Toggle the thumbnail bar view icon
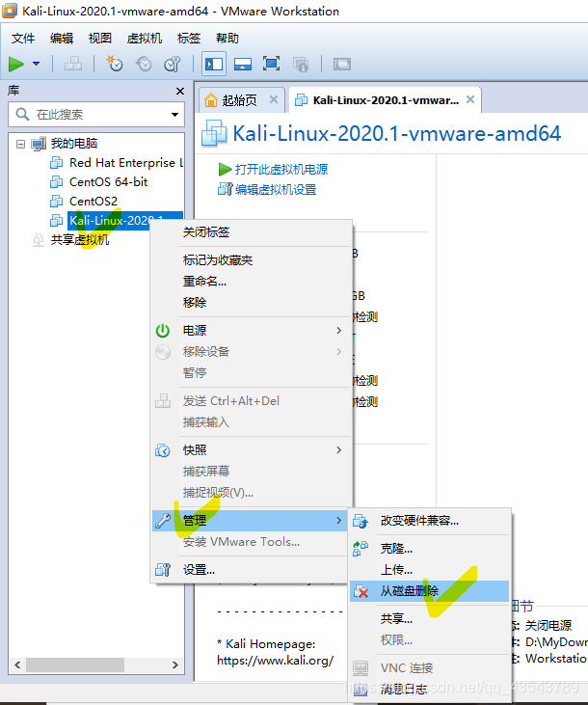Viewport: 588px width, 705px height. [x=243, y=64]
